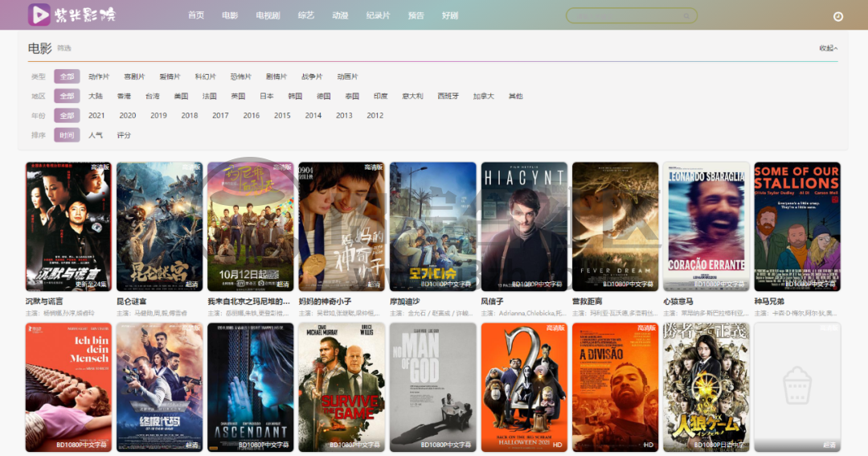868x456 pixels.
Task: Click the search magnifier icon
Action: pos(686,16)
